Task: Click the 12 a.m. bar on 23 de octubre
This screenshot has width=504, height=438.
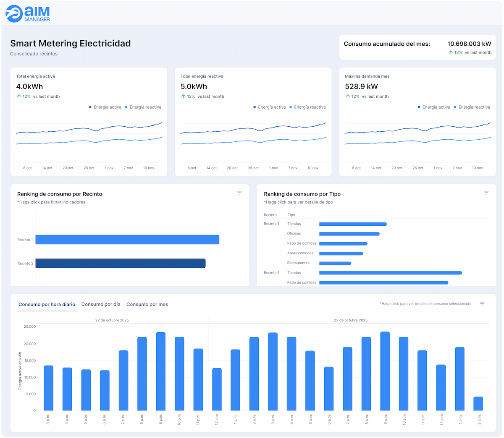Action: (217, 389)
